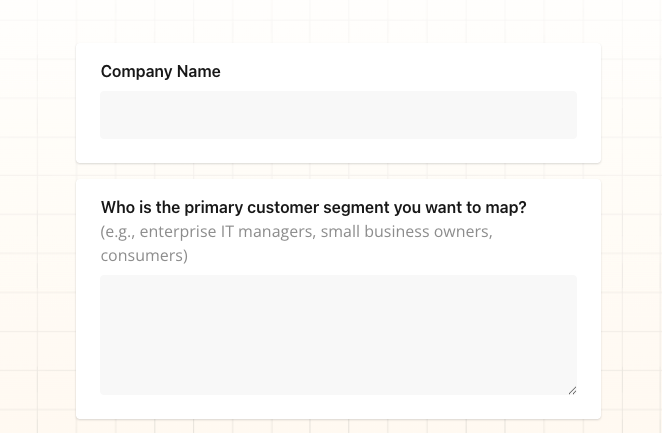Click the "consumers)" hint text line
This screenshot has width=662, height=433.
[144, 256]
